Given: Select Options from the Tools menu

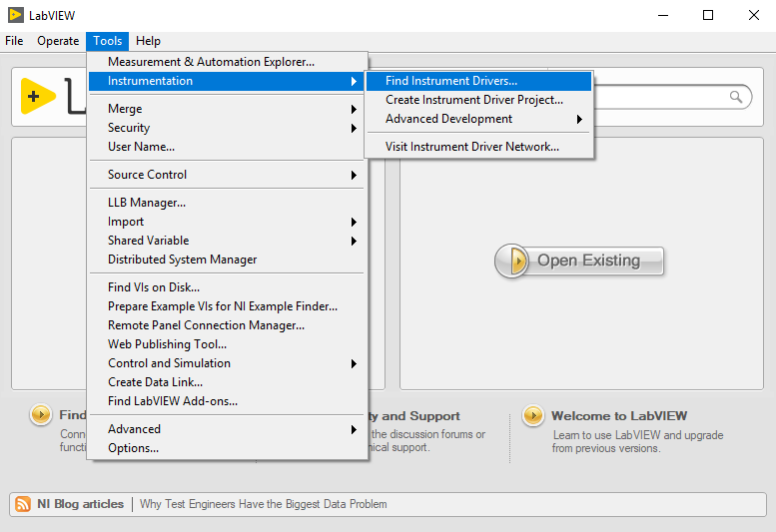Looking at the screenshot, I should click(x=134, y=448).
